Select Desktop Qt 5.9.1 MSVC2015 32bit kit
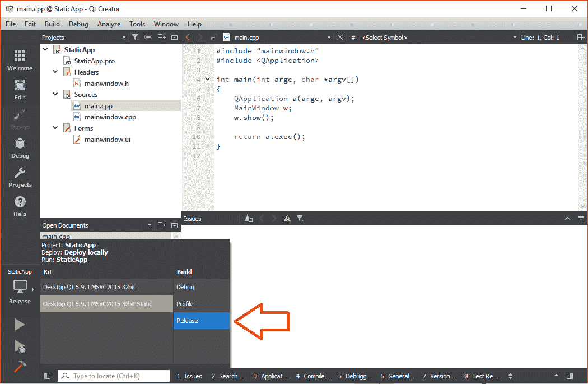Viewport: 588px width, 384px height. 90,287
